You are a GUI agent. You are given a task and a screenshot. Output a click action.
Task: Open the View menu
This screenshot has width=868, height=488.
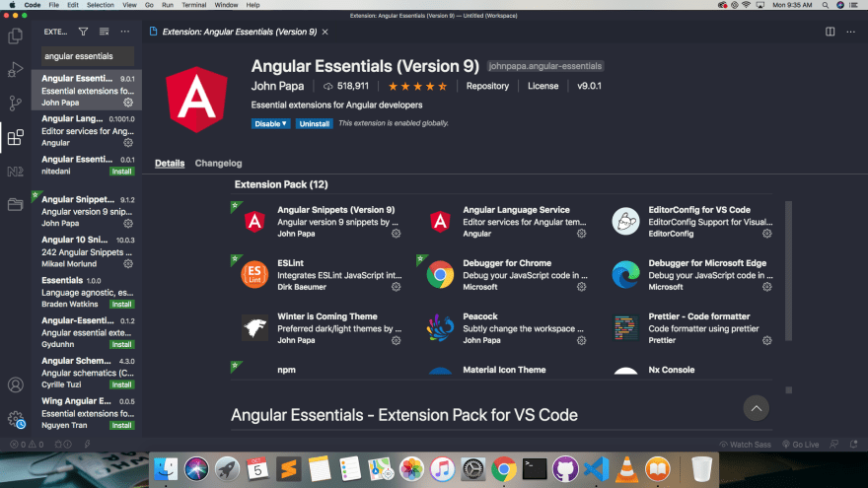[x=129, y=5]
